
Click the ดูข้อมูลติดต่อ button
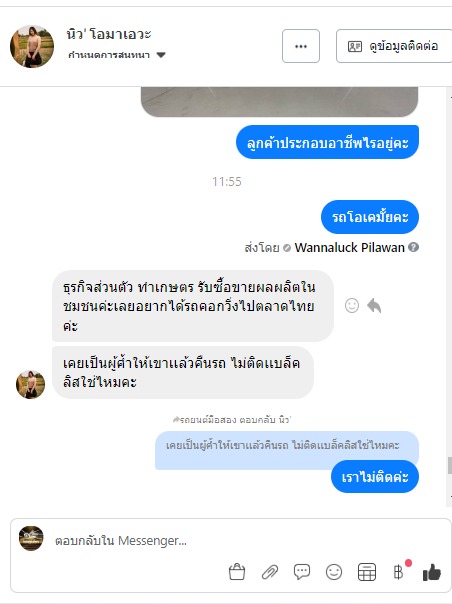[394, 46]
